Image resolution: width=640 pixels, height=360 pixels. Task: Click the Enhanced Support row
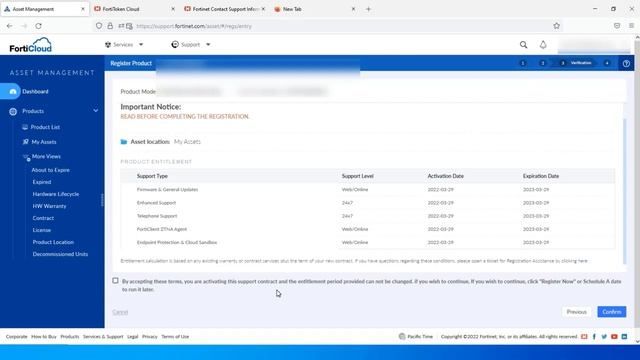coord(367,202)
